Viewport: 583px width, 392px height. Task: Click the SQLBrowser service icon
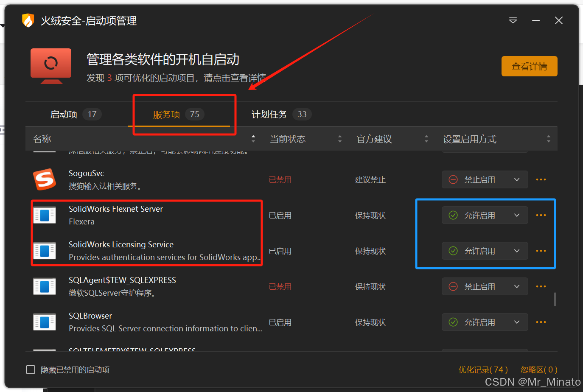coord(45,322)
